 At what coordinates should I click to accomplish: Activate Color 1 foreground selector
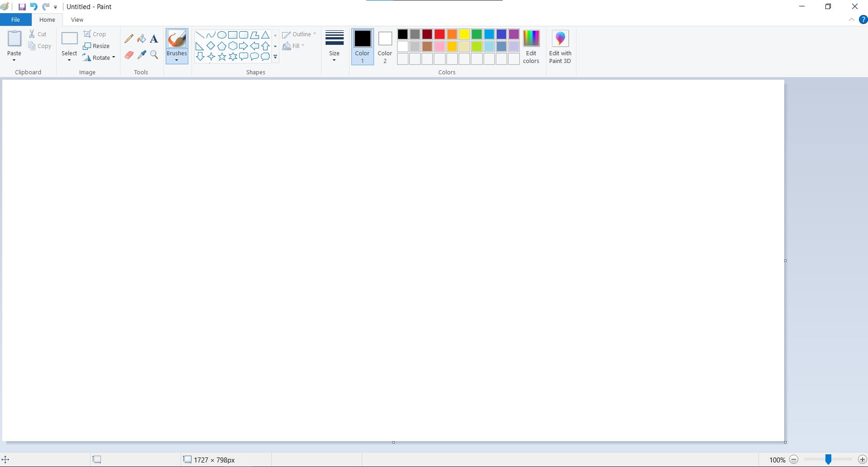362,47
